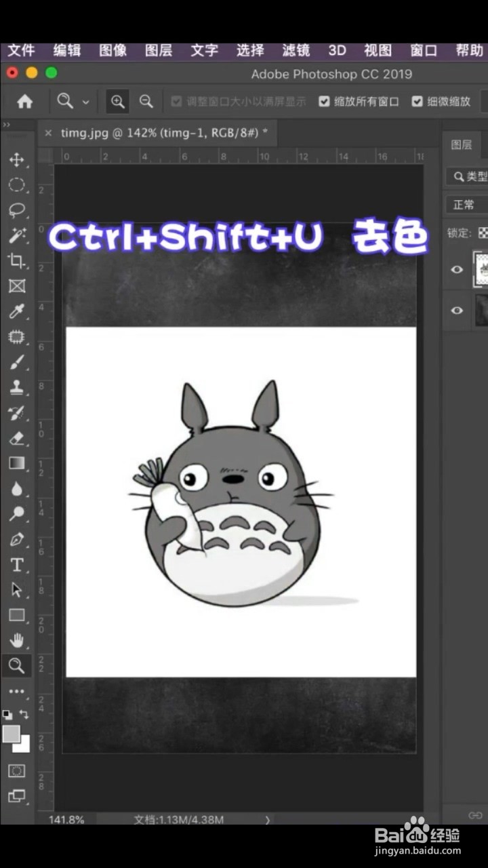Change screen mode icon
488x868 pixels.
pos(16,796)
